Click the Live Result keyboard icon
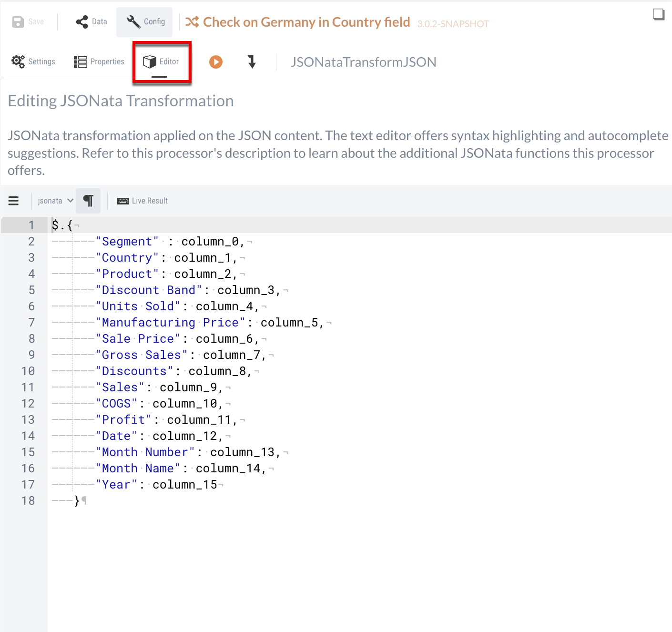This screenshot has height=632, width=672. click(x=123, y=201)
